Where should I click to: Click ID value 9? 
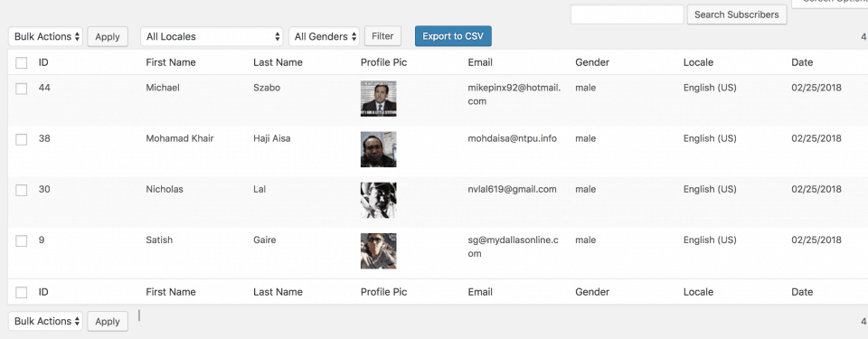click(42, 240)
